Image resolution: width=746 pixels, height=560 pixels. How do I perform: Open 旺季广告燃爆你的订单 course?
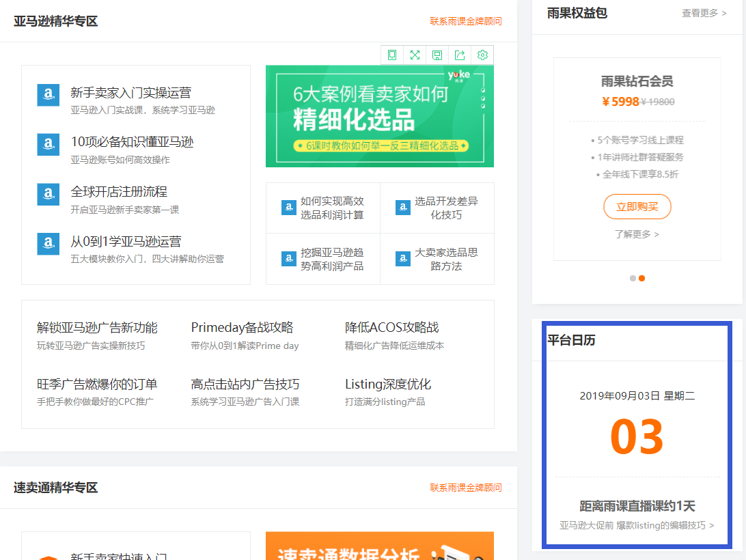97,384
